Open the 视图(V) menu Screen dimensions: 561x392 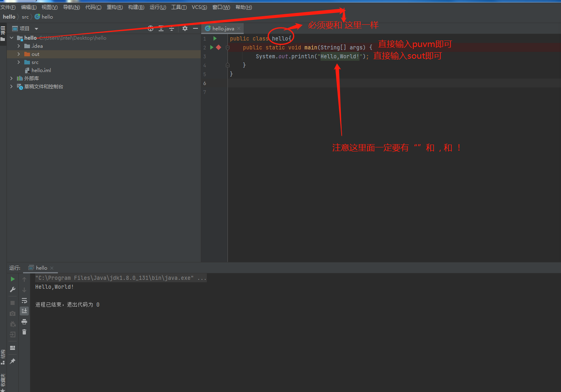[x=50, y=7]
